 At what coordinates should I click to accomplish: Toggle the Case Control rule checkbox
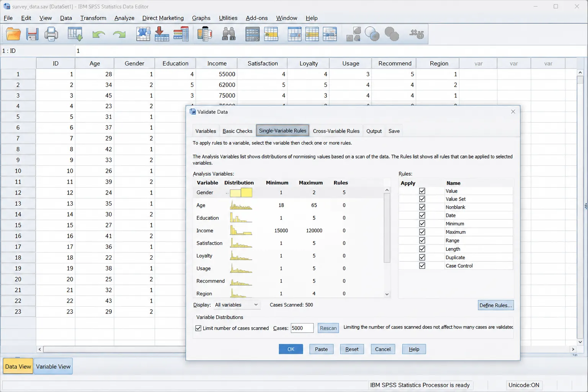pos(422,266)
